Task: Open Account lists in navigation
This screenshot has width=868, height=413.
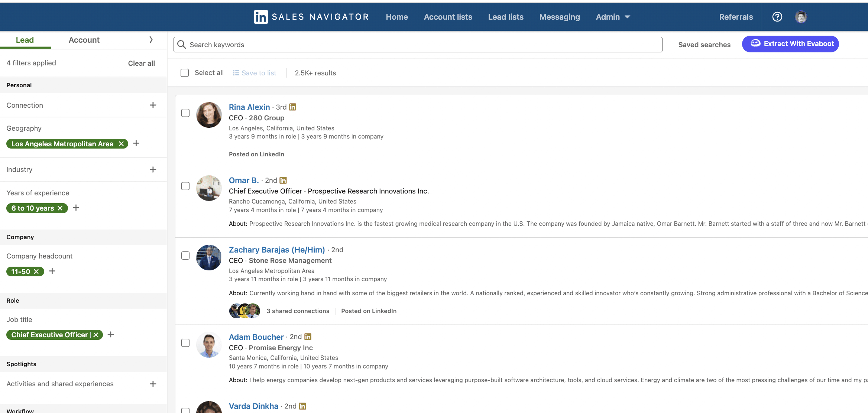Action: pos(448,17)
